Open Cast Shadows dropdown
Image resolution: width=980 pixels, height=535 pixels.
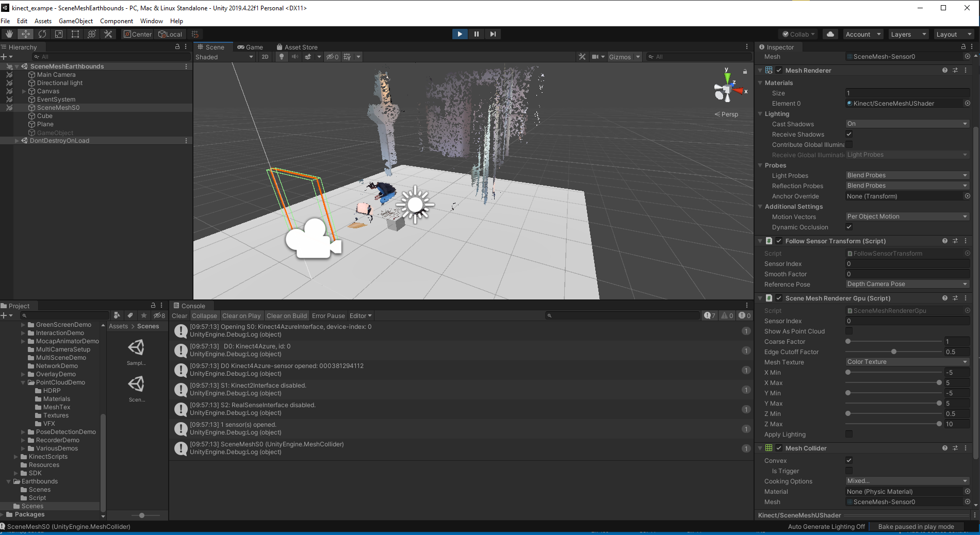(907, 124)
